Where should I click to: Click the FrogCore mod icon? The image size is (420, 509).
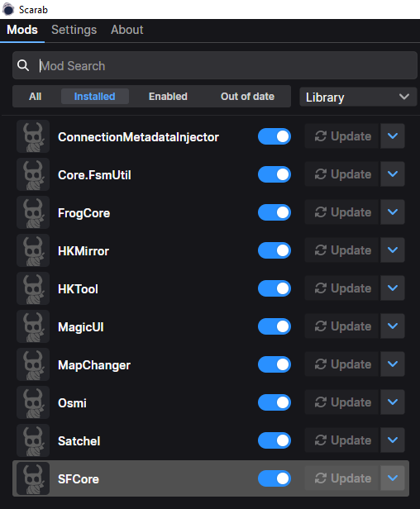(x=33, y=212)
